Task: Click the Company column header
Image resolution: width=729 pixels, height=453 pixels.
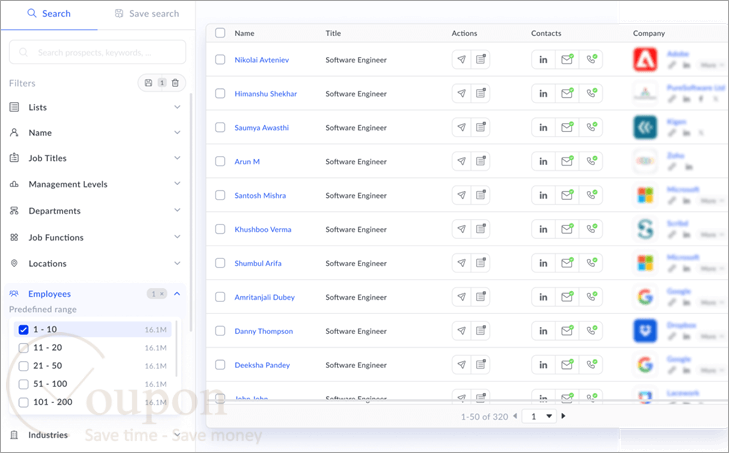Action: pyautogui.click(x=649, y=33)
